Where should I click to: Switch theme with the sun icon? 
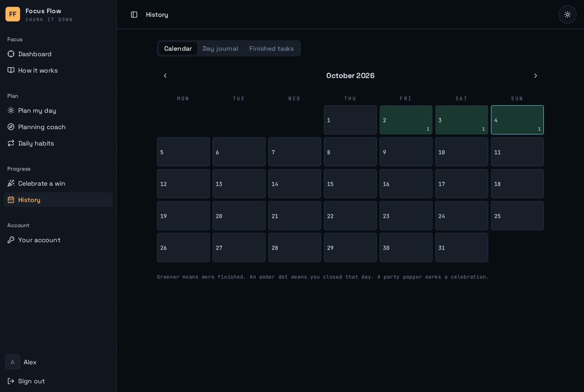click(567, 15)
